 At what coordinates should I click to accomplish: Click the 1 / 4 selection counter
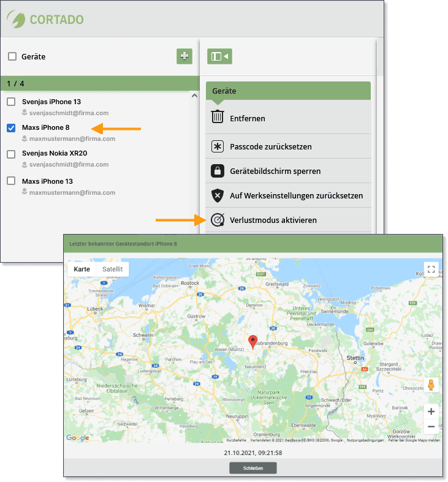click(15, 83)
